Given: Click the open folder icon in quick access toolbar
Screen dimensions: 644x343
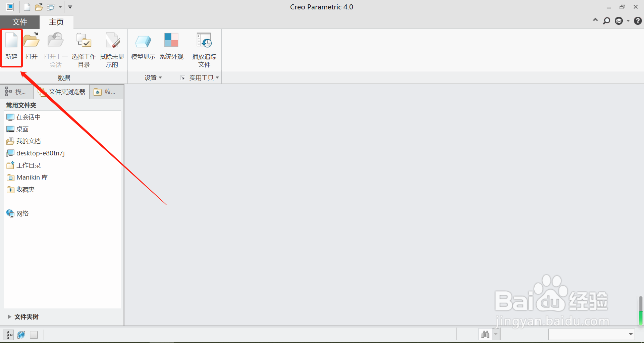Looking at the screenshot, I should (39, 7).
